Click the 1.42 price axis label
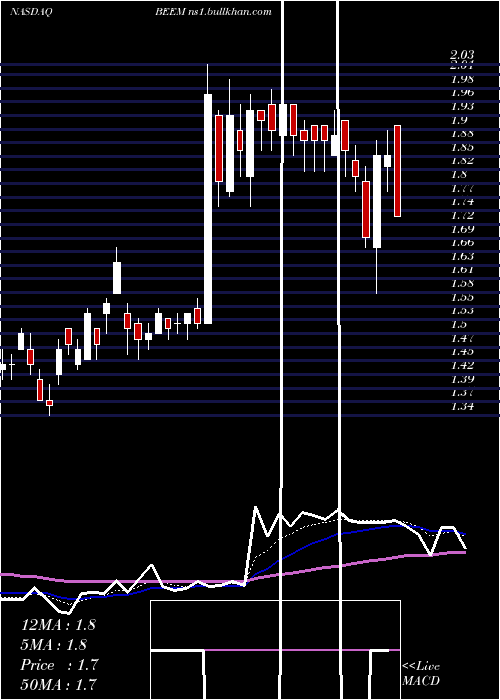This screenshot has height=700, width=500. click(x=462, y=366)
